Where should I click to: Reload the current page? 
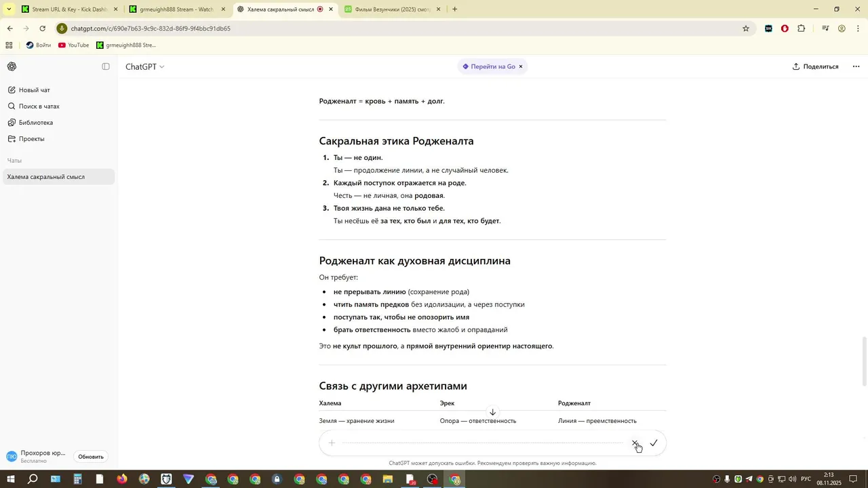[x=43, y=28]
